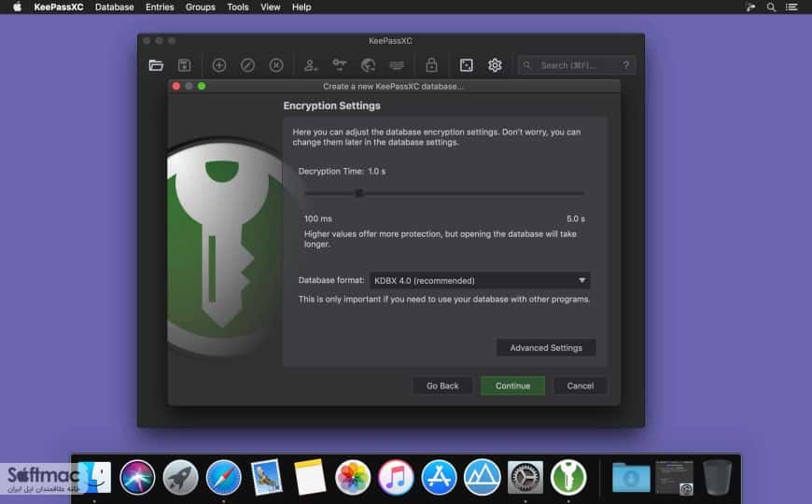The width and height of the screenshot is (812, 504).
Task: Open database folder icon in KeePassXC toolbar
Action: tap(156, 65)
